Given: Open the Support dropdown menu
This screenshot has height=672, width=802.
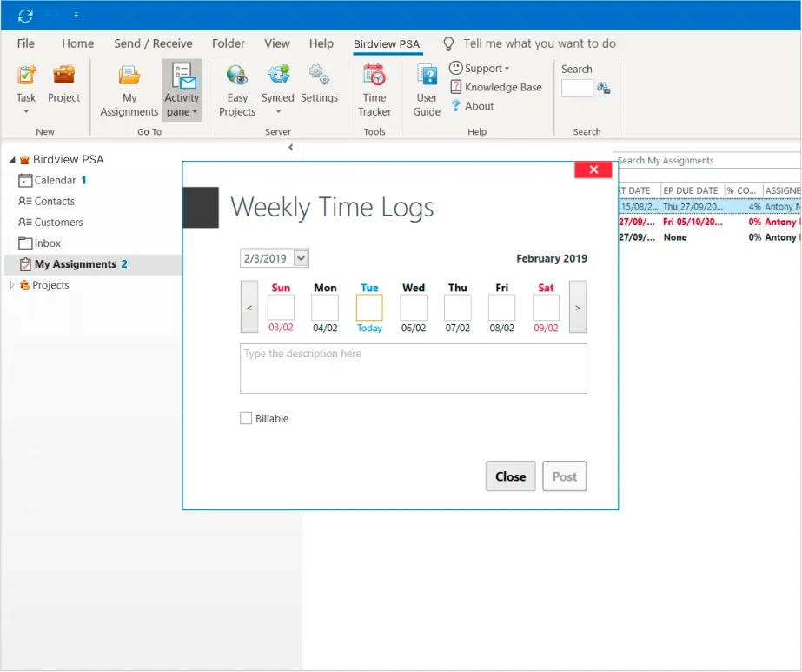Looking at the screenshot, I should click(480, 68).
